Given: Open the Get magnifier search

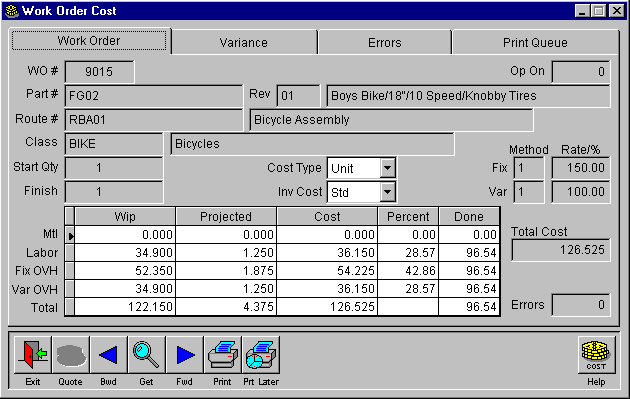Looking at the screenshot, I should (146, 355).
